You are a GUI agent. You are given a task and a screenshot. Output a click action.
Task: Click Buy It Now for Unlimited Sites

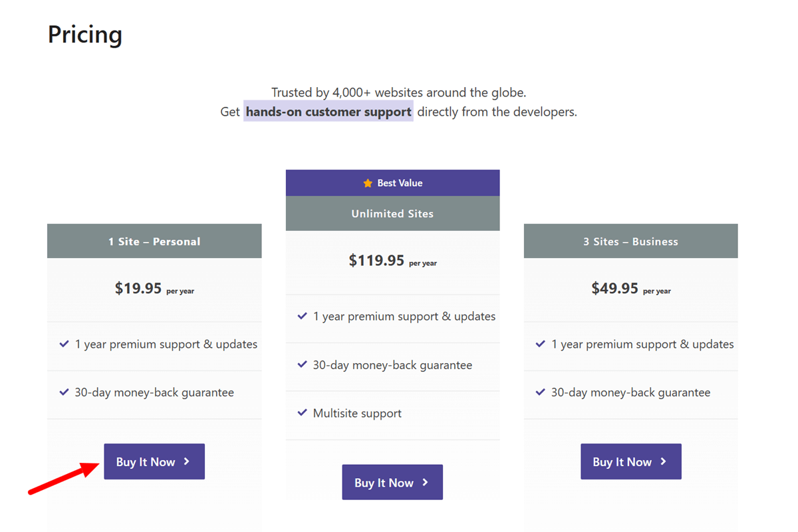392,482
